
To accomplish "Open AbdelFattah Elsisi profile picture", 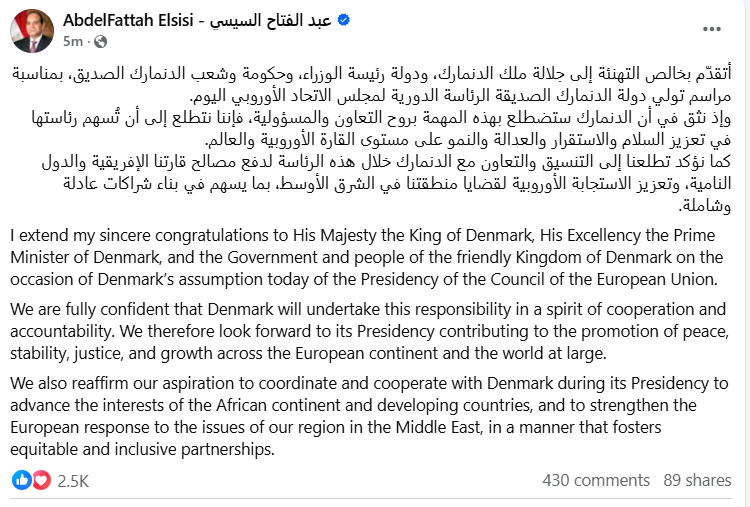I will tap(32, 31).
